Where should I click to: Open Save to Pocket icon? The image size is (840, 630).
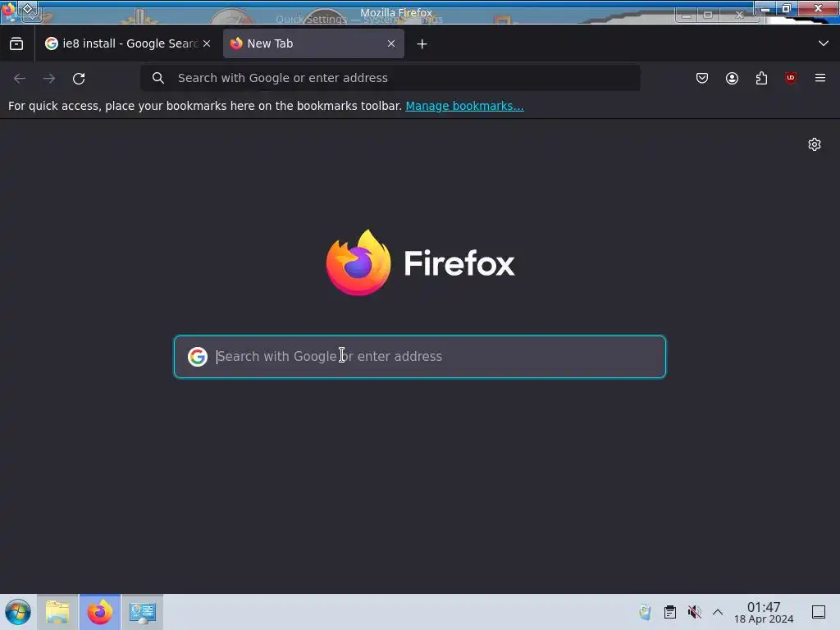pyautogui.click(x=702, y=78)
